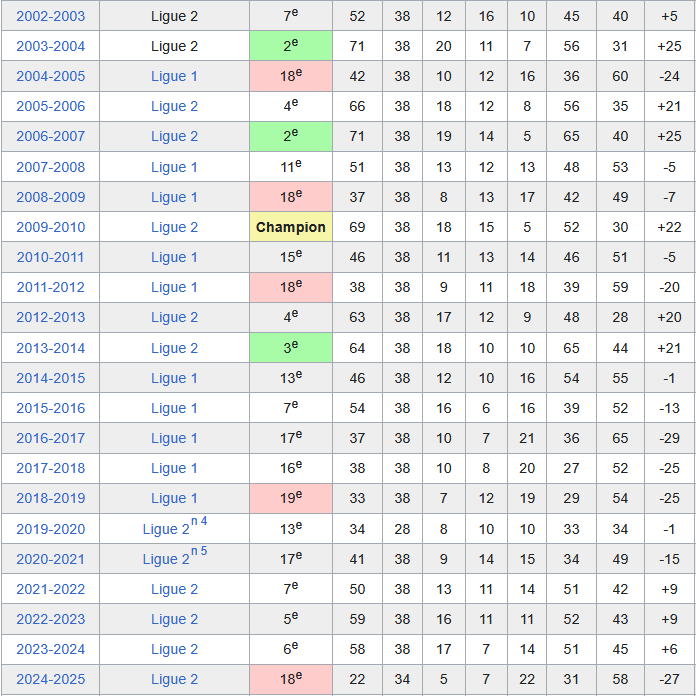Click Ligue 2 link in 2024-2025 row
The height and width of the screenshot is (696, 696).
174,679
